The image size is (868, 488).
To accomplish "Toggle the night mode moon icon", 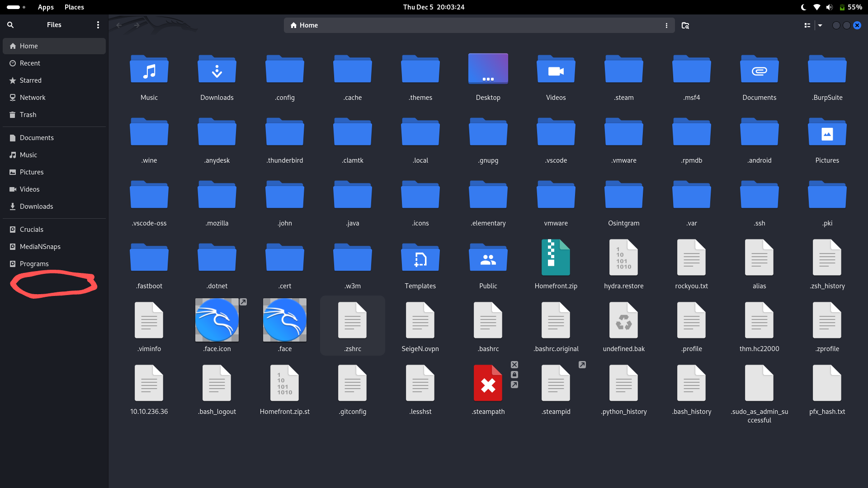I will click(803, 7).
